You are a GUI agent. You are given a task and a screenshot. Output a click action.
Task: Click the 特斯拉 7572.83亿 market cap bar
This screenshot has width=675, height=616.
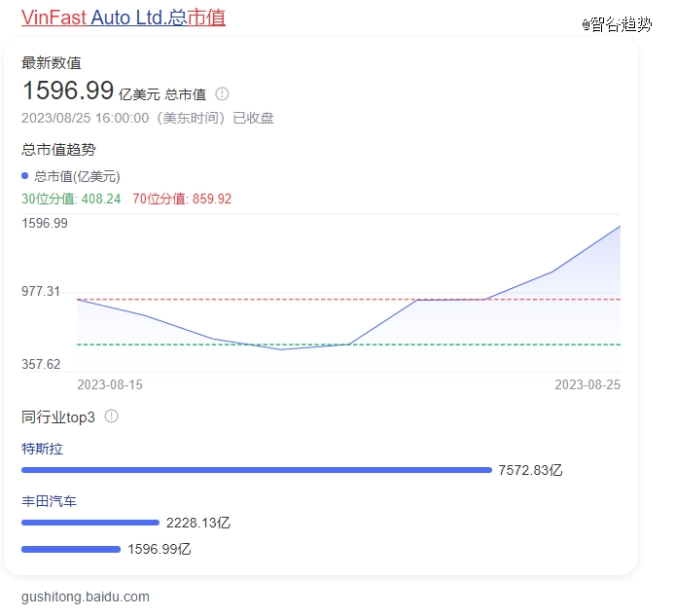click(257, 470)
